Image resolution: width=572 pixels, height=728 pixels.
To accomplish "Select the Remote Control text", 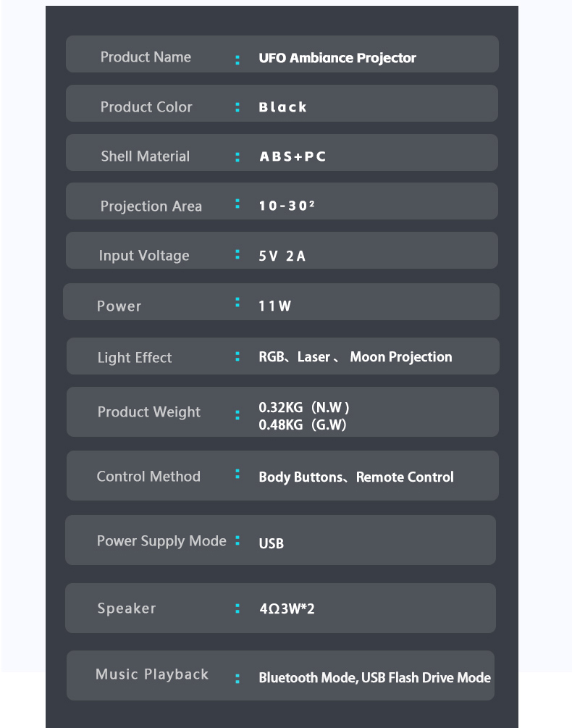I will click(x=405, y=477).
